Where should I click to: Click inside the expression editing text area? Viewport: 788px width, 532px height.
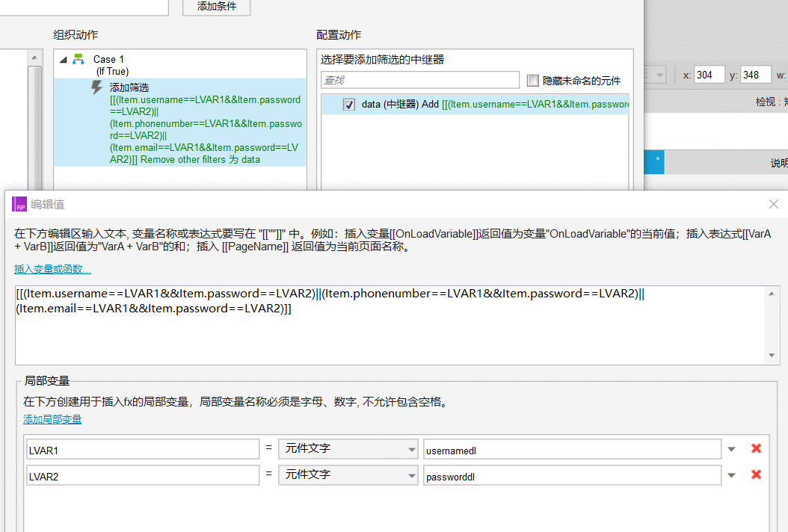(x=390, y=325)
